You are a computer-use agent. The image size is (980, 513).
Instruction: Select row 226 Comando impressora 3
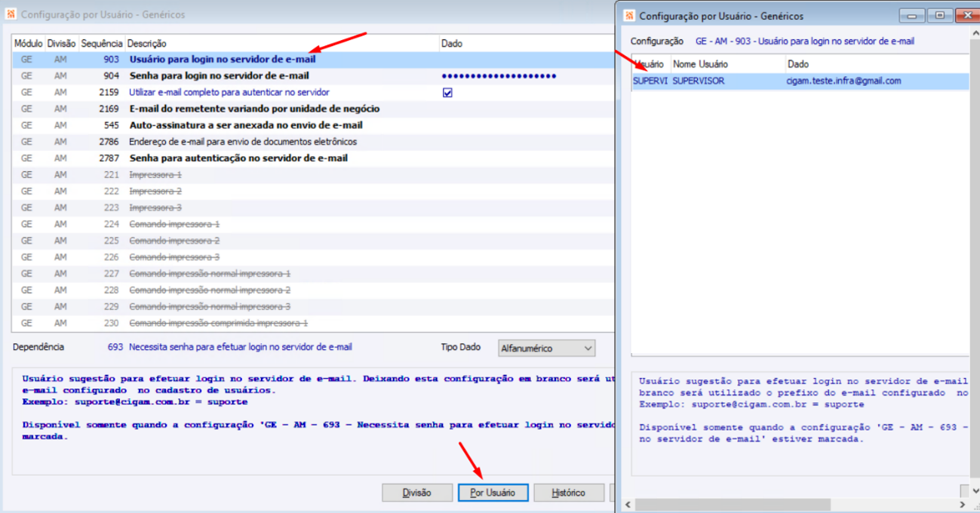pos(314,257)
